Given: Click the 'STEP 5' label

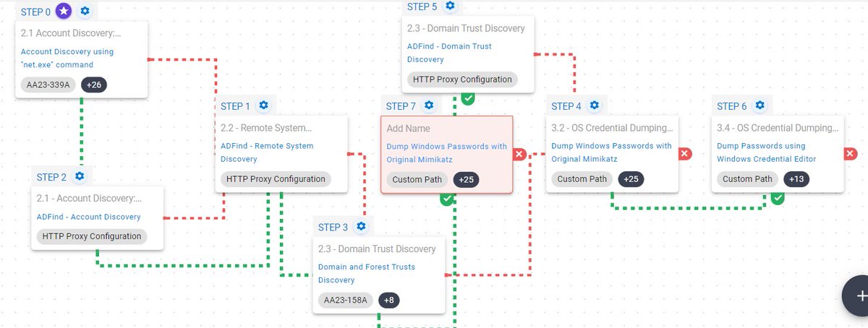Looking at the screenshot, I should tap(422, 7).
